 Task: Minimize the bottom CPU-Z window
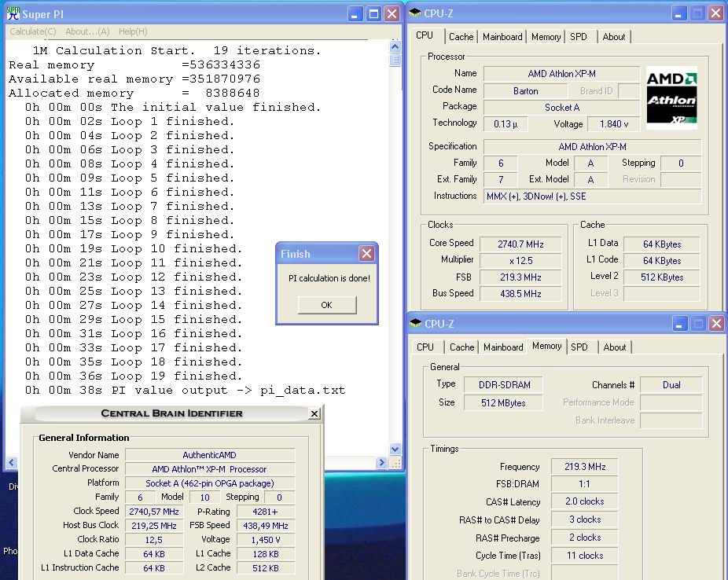[678, 324]
